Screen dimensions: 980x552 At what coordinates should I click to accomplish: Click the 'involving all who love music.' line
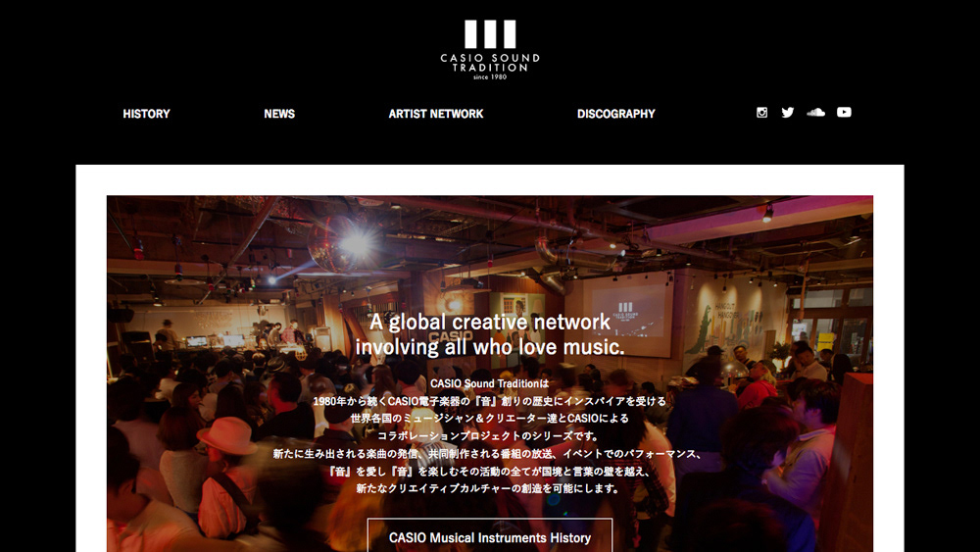point(490,347)
